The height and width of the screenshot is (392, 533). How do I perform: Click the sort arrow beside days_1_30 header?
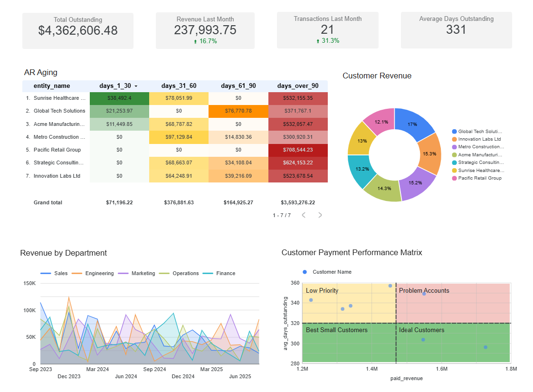click(136, 86)
